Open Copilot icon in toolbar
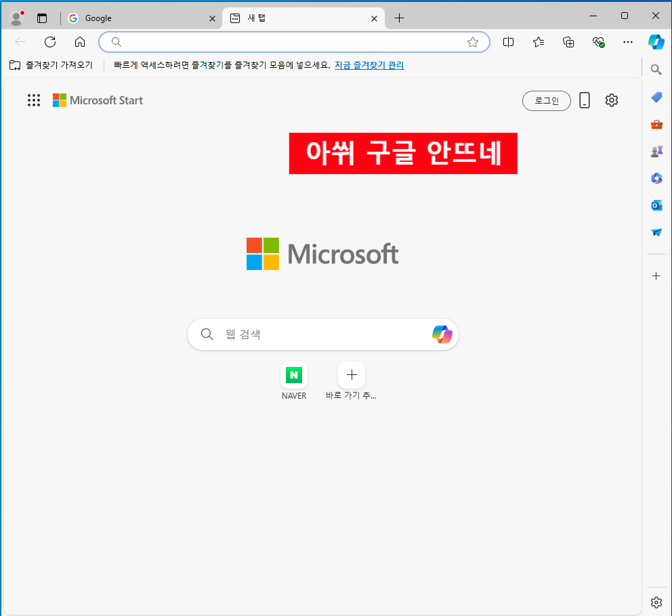Viewport: 672px width, 616px height. 656,42
